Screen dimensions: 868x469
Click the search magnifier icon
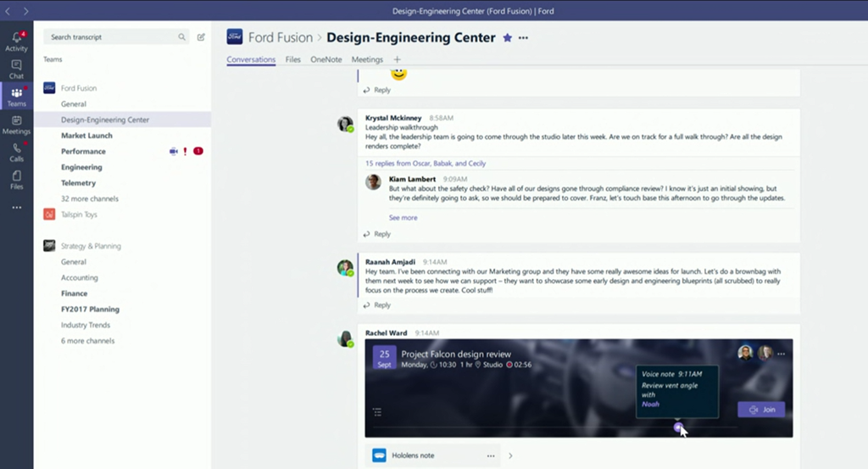tap(181, 37)
